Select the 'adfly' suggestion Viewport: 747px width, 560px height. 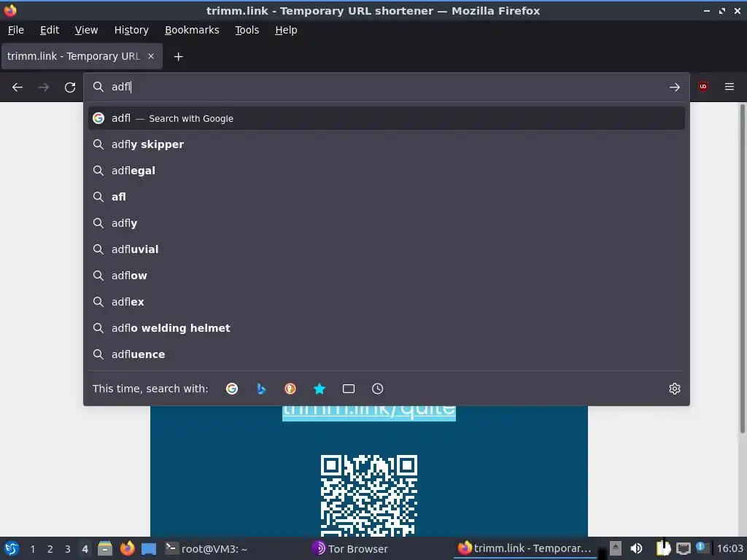coord(387,223)
